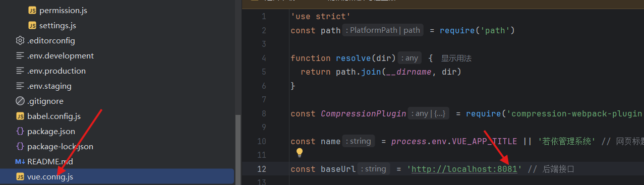Click the JS icon beside permission.js
Image resolution: width=644 pixels, height=185 pixels.
(x=32, y=10)
